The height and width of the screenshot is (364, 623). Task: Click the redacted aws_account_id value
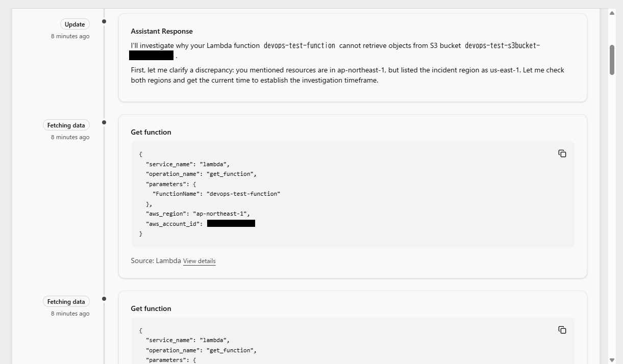[231, 223]
